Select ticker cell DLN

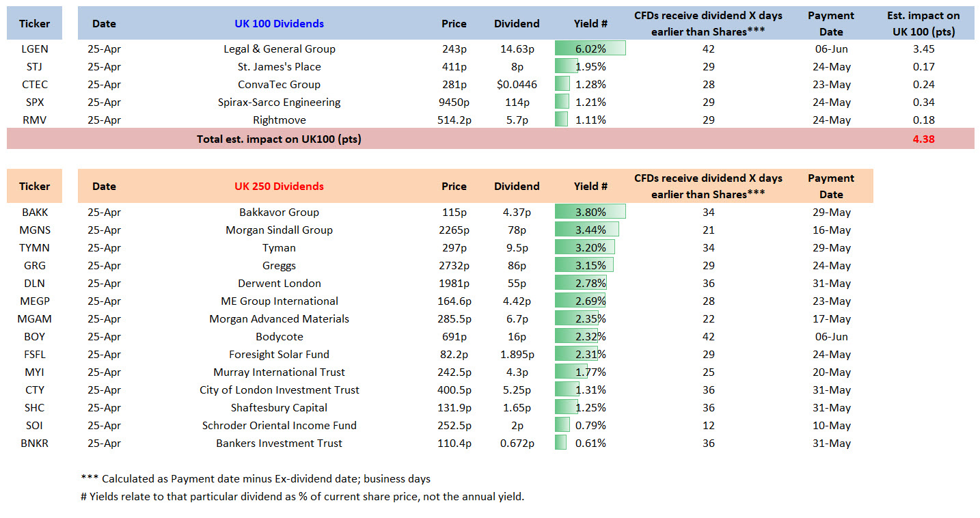(34, 283)
